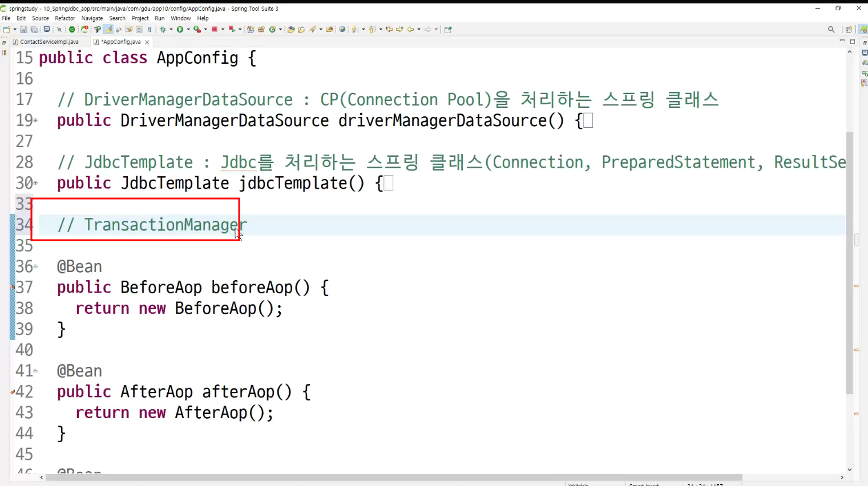Click the vertical scrollbar thumb in editor
The image size is (868, 486).
850,262
